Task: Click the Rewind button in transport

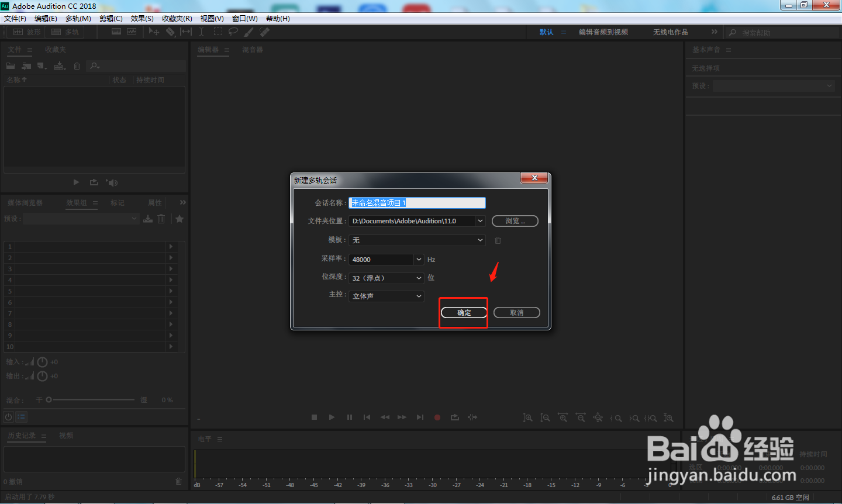Action: tap(385, 417)
